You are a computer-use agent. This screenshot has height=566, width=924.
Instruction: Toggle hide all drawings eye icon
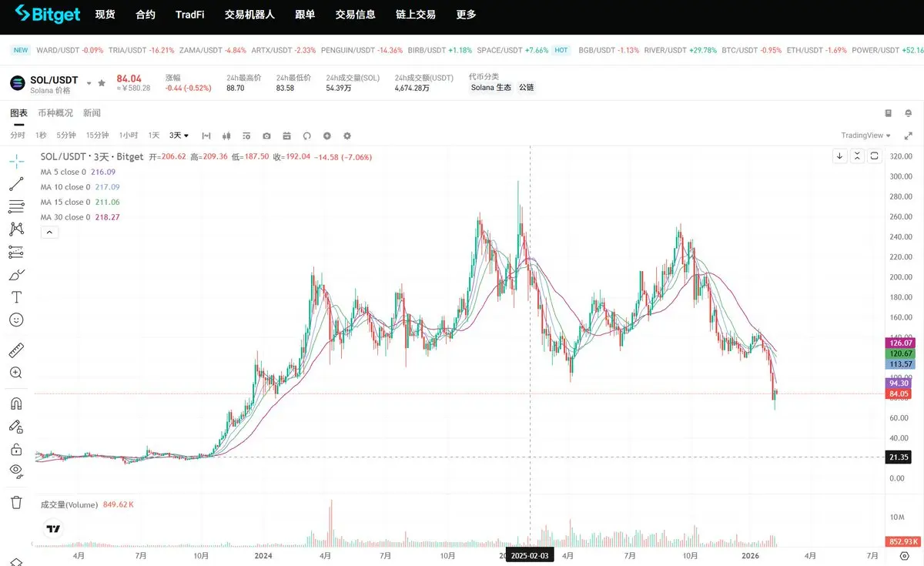(16, 471)
